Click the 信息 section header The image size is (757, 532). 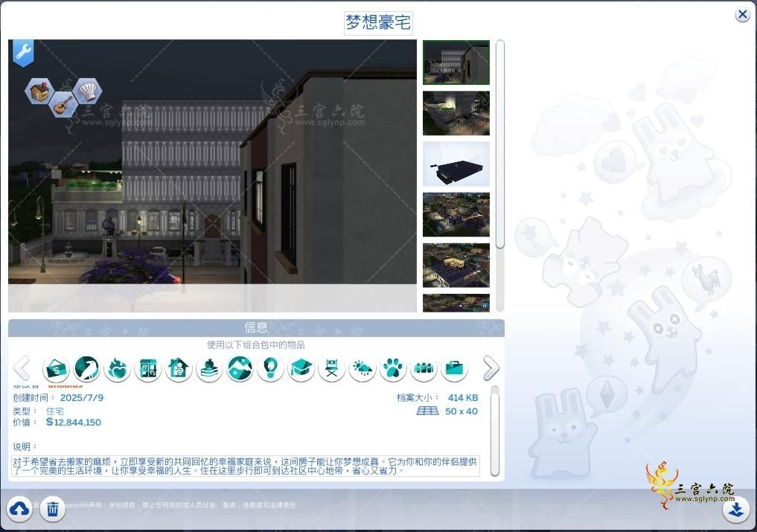coord(256,328)
